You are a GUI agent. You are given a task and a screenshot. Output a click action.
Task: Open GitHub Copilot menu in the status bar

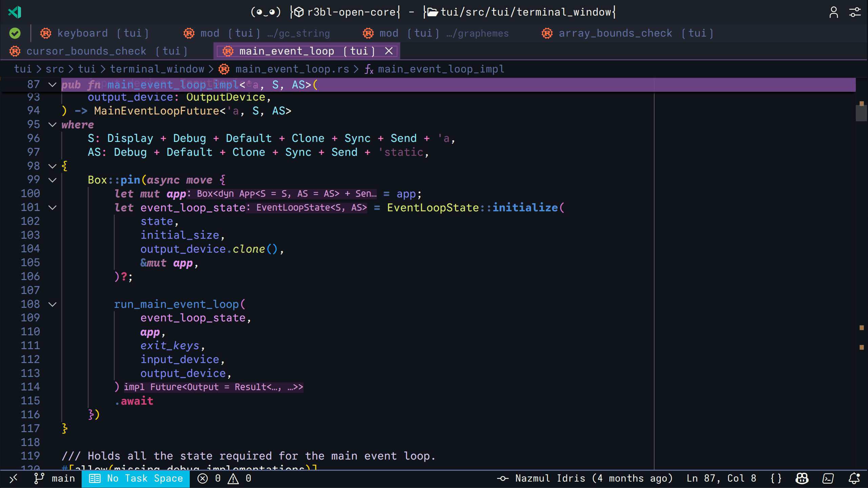(801, 478)
